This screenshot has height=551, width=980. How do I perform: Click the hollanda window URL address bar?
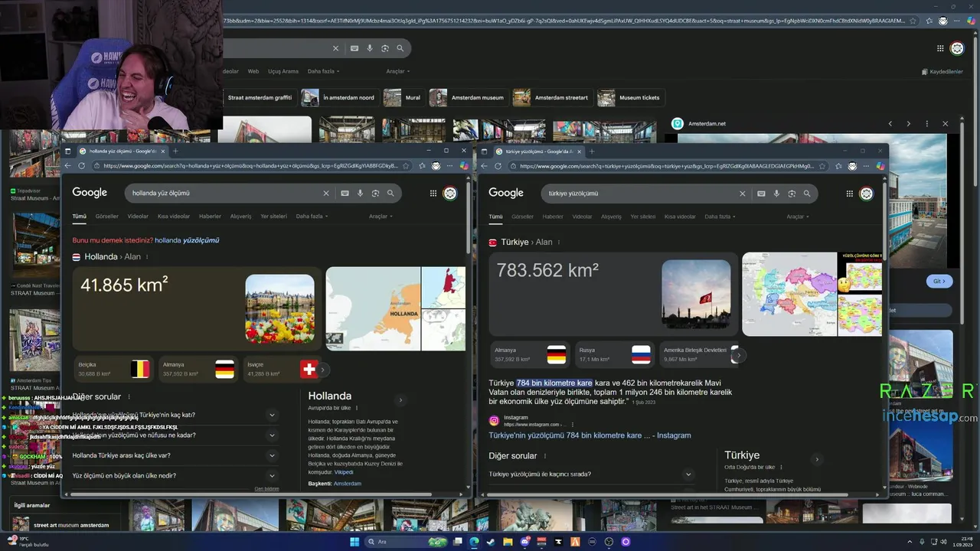(251, 166)
